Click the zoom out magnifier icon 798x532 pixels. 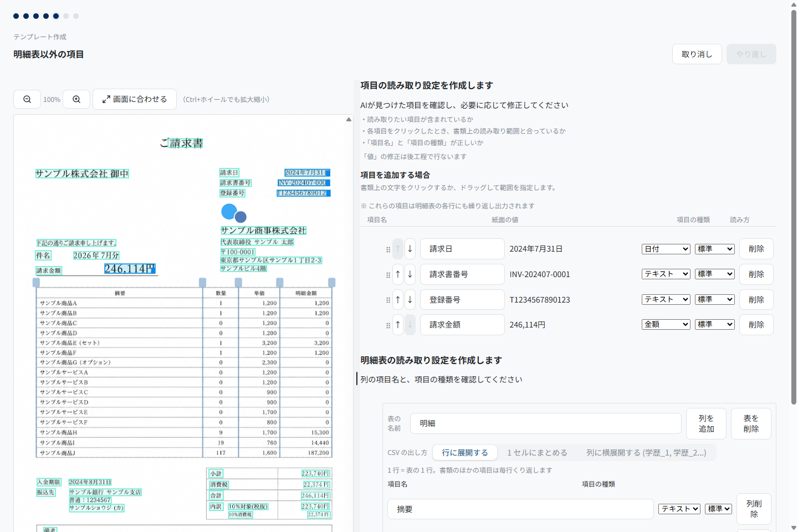pos(27,99)
